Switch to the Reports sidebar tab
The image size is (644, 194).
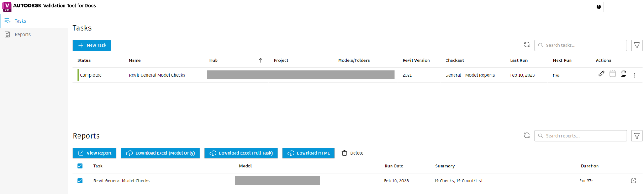click(23, 34)
